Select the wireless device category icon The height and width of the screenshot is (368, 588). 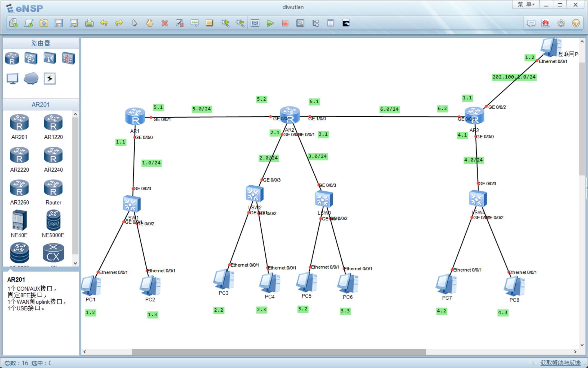(x=50, y=58)
